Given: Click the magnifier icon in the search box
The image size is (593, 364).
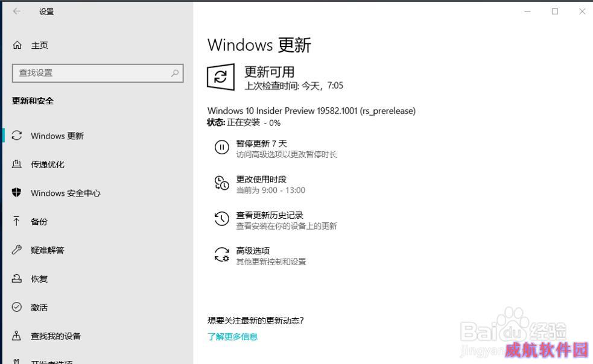Looking at the screenshot, I should point(175,73).
